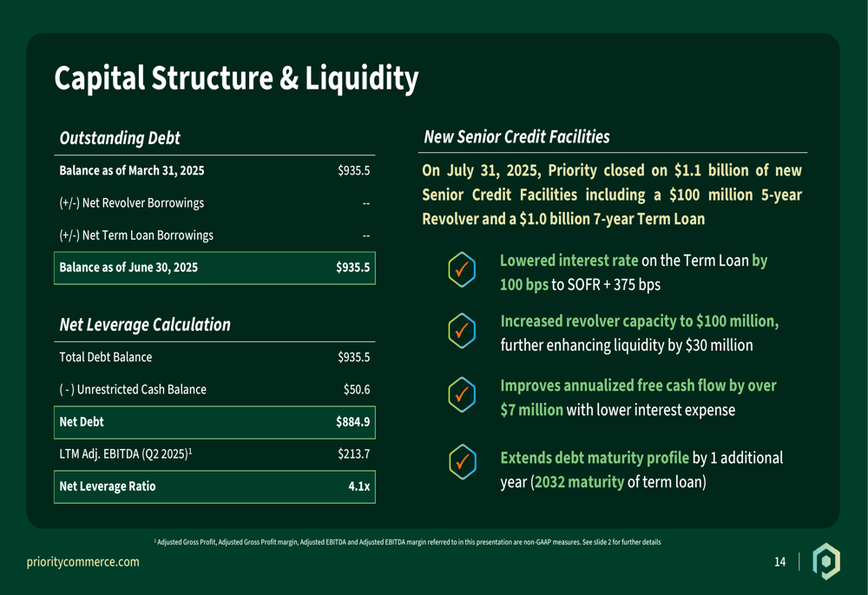Click the checkmark icon beside Lowered interest rate
Image resolution: width=868 pixels, height=595 pixels.
coord(462,270)
